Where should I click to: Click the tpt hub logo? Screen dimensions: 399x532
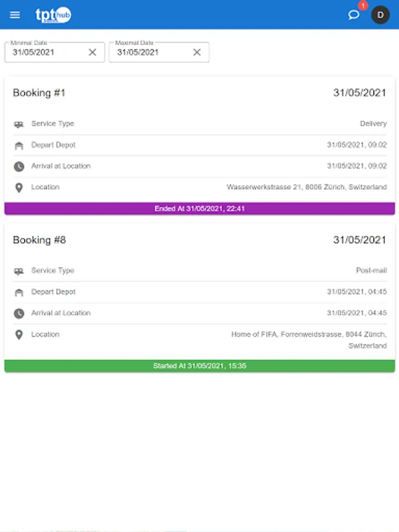[x=53, y=15]
